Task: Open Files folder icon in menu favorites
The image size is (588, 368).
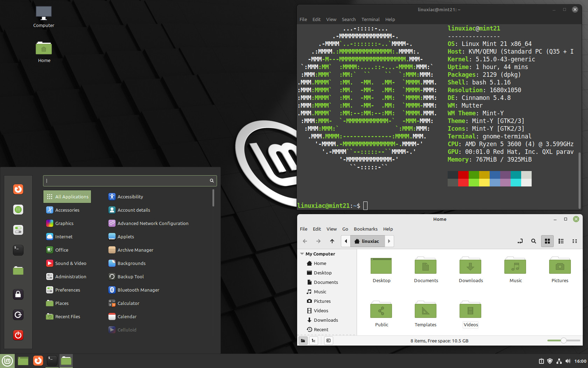Action: tap(18, 270)
